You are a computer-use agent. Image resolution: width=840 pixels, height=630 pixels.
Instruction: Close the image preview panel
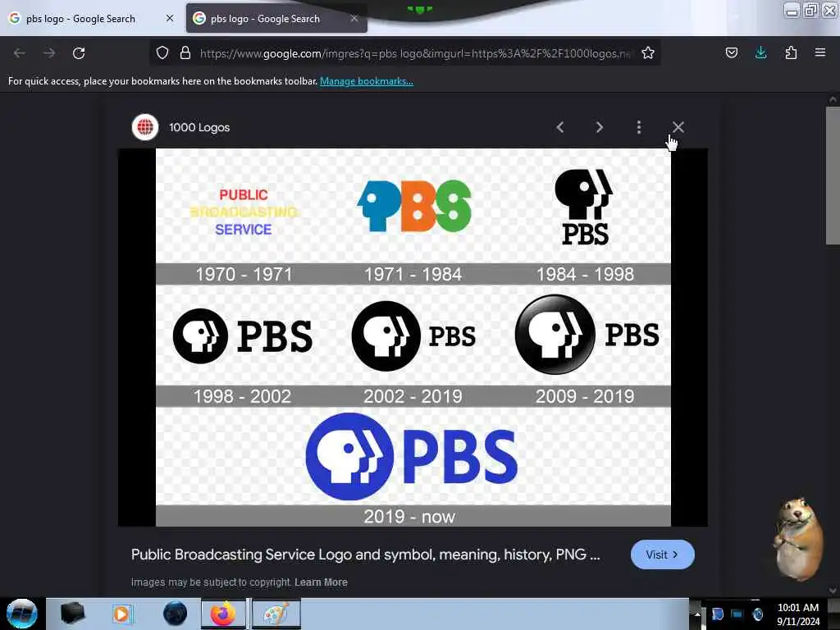tap(678, 127)
